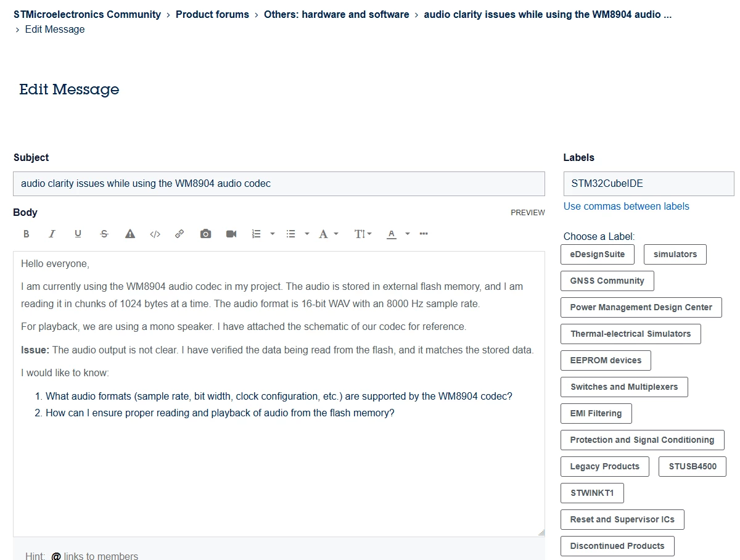Add the GNSS Community label
The height and width of the screenshot is (560, 740).
607,281
